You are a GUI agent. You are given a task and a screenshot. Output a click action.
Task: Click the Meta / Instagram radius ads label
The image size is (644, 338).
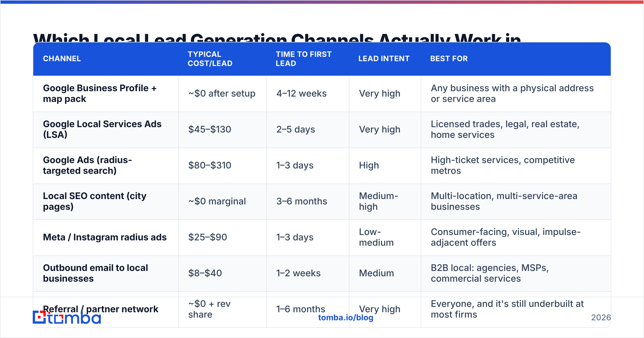tap(105, 237)
